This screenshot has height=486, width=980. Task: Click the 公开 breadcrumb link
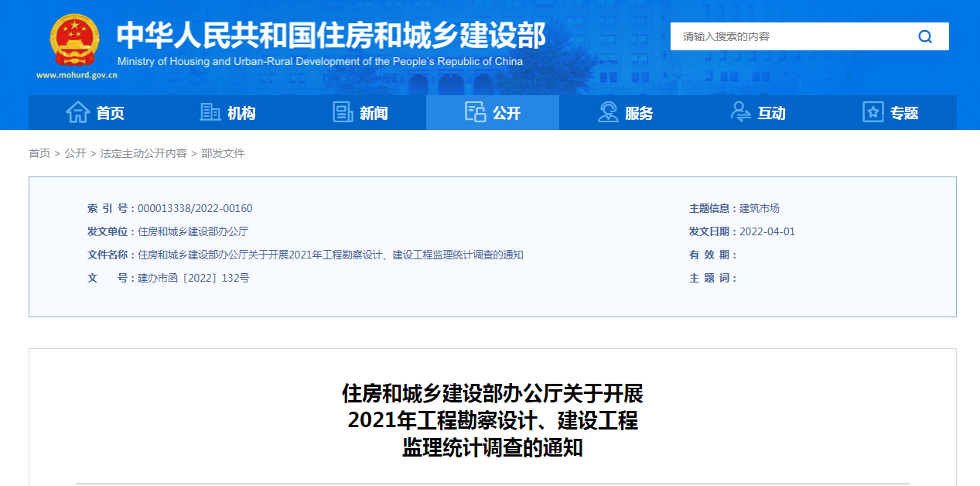(x=76, y=153)
